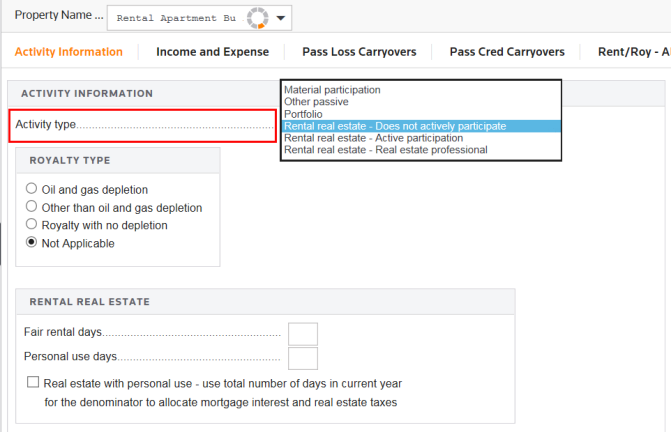Viewport: 671px width, 432px height.
Task: Choose Other than oil and gas depletion
Action: 33,207
